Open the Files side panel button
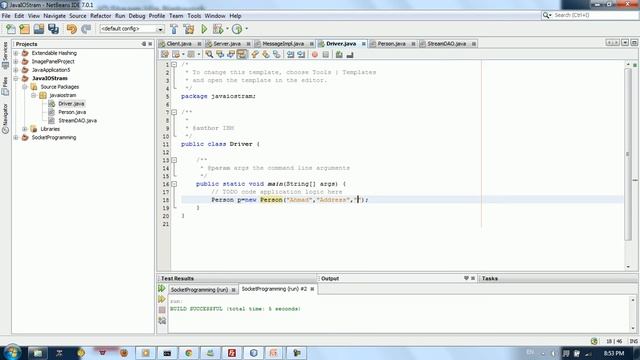The height and width of the screenshot is (360, 640). [5, 86]
